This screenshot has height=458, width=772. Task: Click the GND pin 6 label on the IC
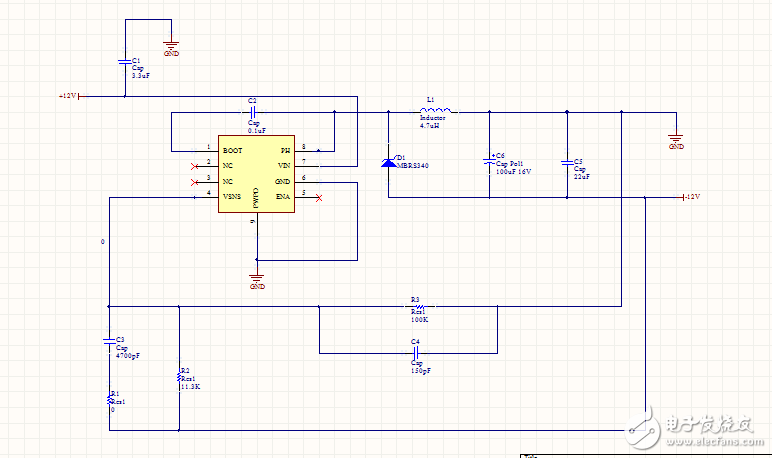(x=283, y=182)
